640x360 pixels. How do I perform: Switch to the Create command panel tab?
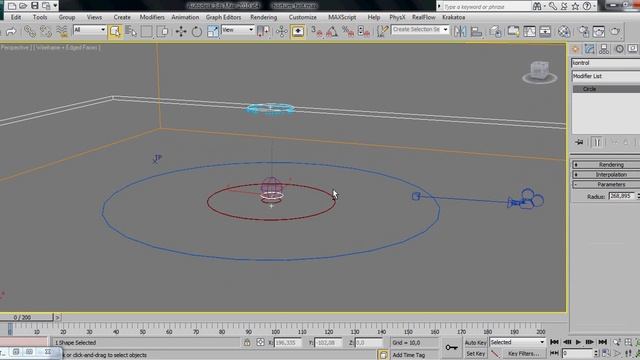[576, 49]
